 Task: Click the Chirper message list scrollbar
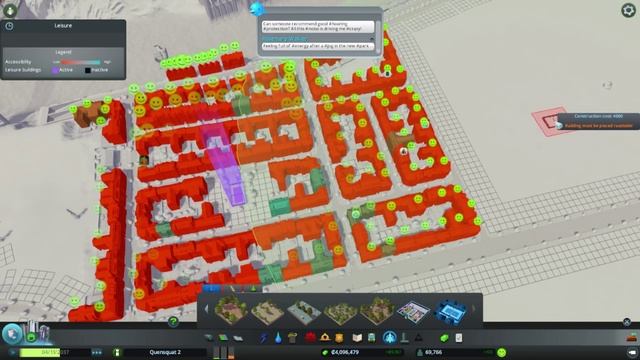point(378,36)
